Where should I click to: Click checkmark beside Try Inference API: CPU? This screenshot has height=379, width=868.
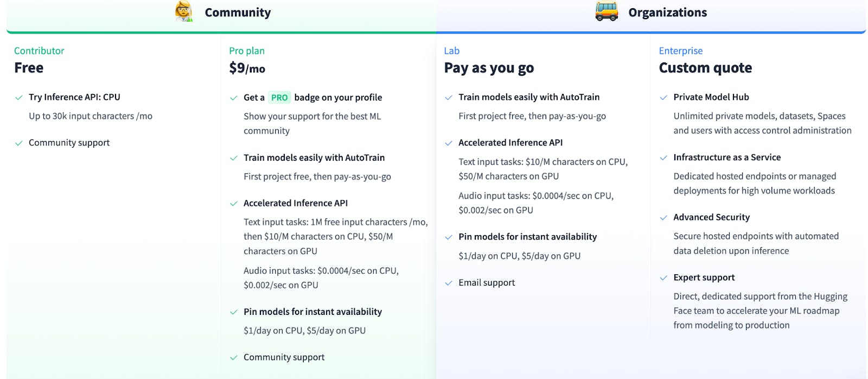click(x=19, y=98)
